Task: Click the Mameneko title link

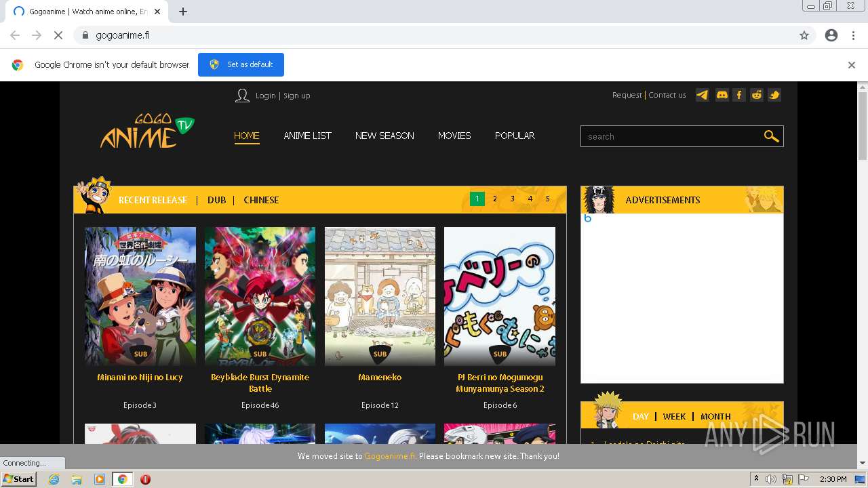Action: coord(380,378)
